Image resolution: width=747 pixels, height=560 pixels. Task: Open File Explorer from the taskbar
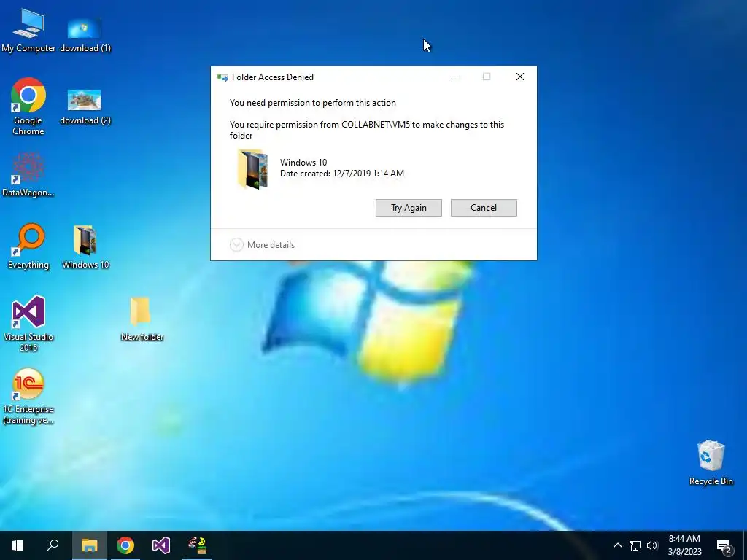click(x=90, y=545)
